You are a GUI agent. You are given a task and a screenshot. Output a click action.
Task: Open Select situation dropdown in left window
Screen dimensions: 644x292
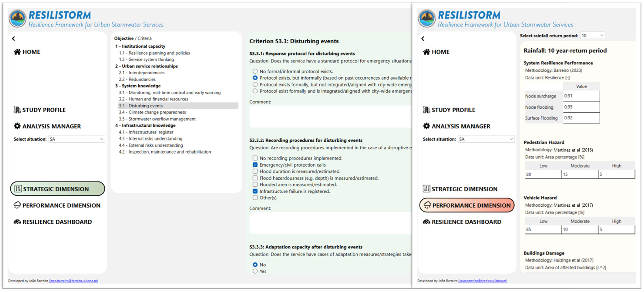[x=77, y=139]
